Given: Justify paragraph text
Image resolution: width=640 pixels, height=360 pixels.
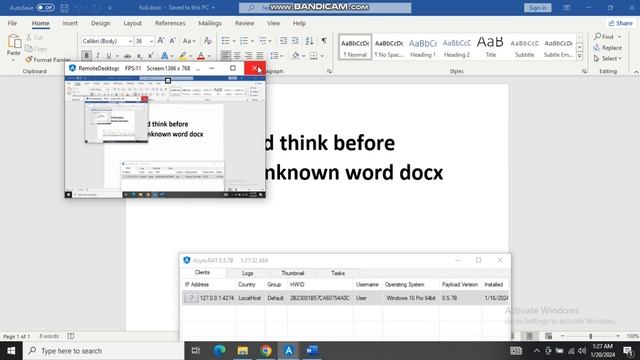Looking at the screenshot, I should click(260, 56).
